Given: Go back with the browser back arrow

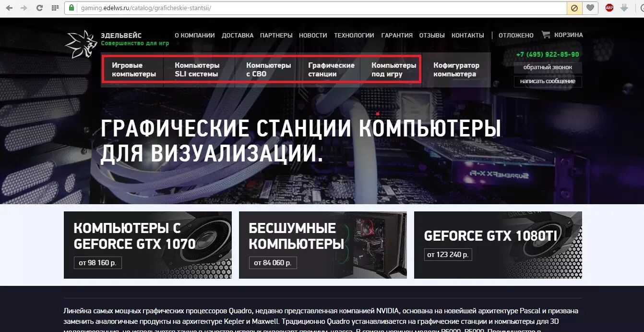Looking at the screenshot, I should (10, 8).
